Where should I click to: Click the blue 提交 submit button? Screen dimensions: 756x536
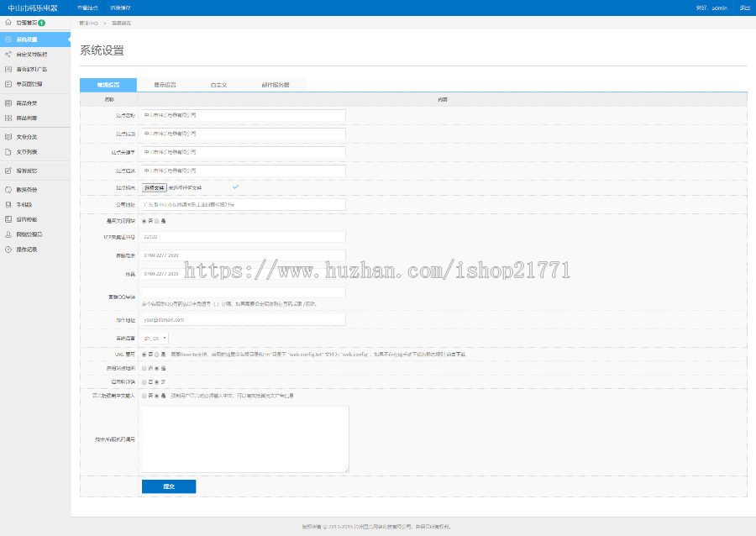click(x=169, y=486)
